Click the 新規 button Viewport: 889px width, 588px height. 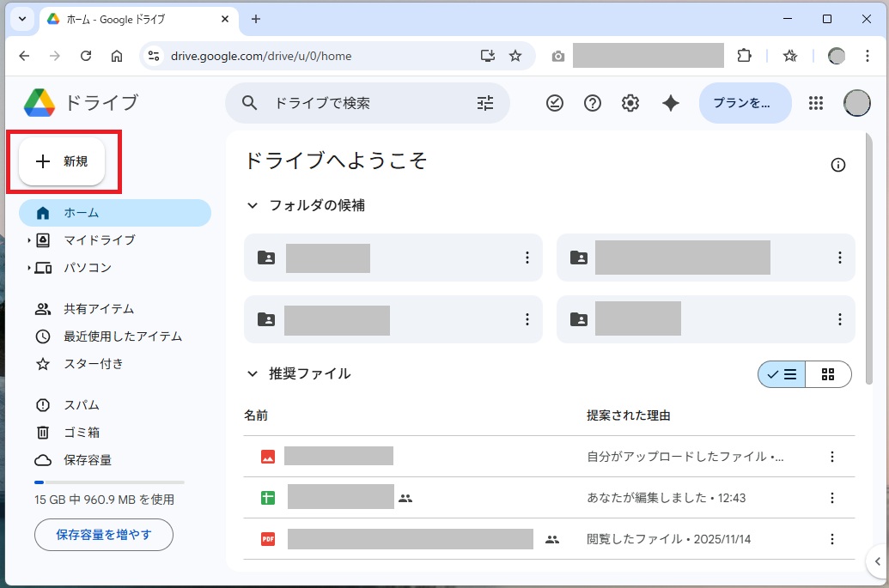tap(62, 161)
